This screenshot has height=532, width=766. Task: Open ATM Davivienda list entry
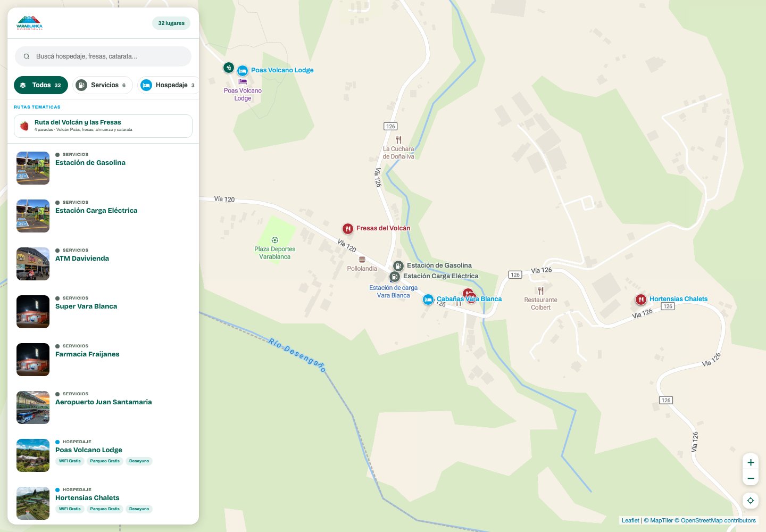click(x=103, y=264)
